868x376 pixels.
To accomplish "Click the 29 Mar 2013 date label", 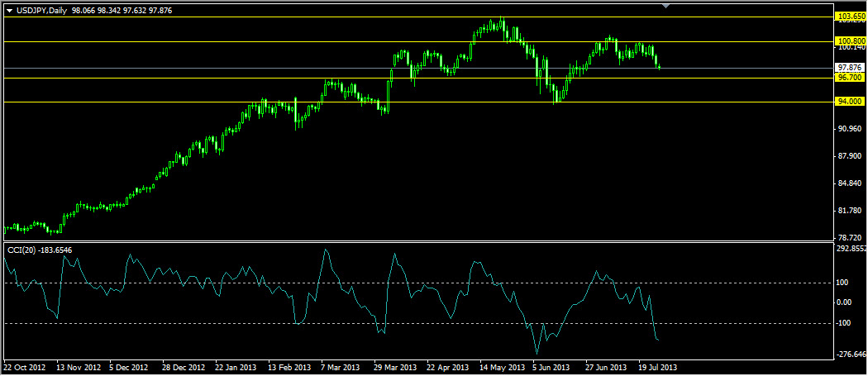I will click(395, 368).
